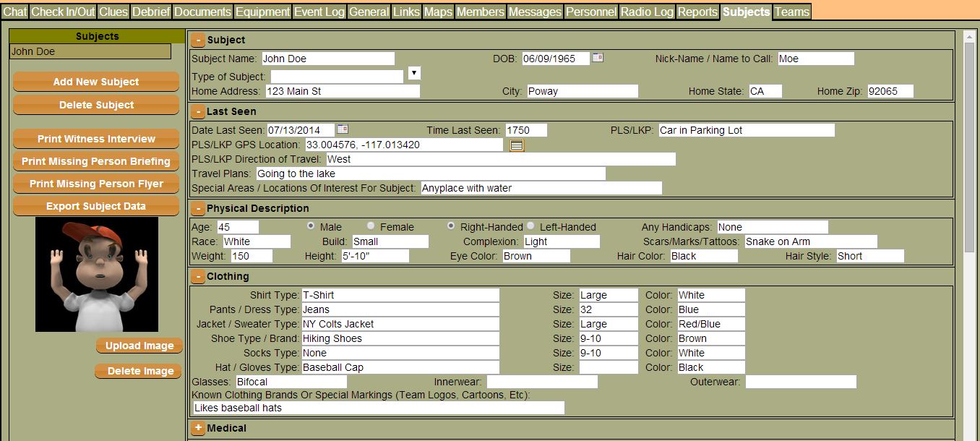This screenshot has width=980, height=441.
Task: Click the Upload Image button
Action: (139, 346)
